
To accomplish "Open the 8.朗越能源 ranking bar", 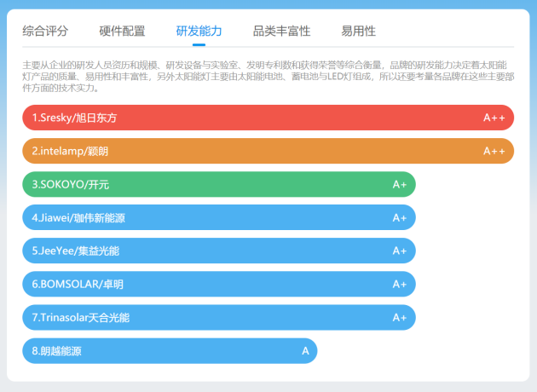I will pyautogui.click(x=170, y=350).
